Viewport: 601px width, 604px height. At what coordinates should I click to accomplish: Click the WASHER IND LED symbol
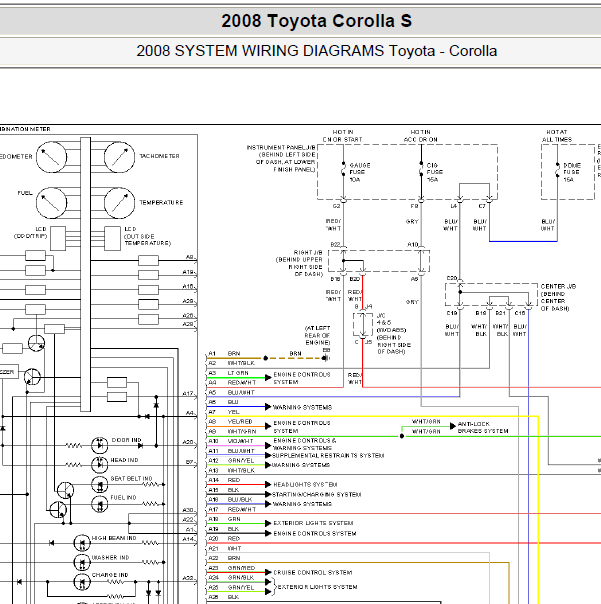[82, 562]
